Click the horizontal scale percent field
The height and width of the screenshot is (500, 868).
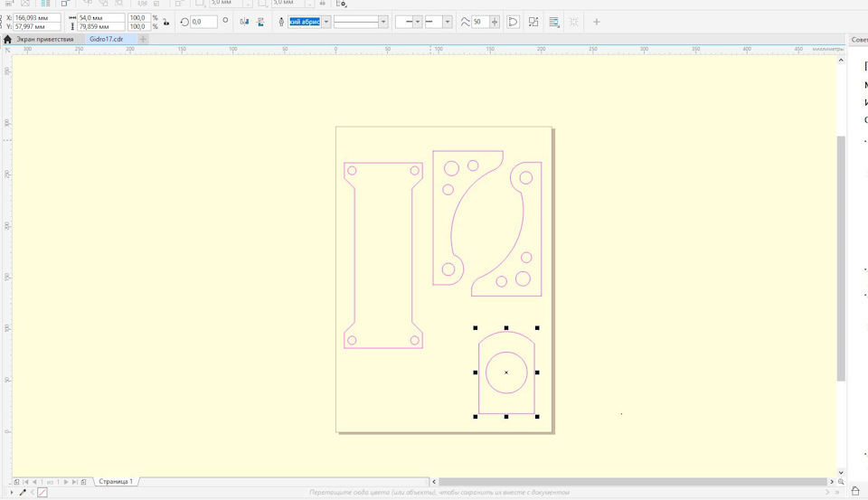(x=139, y=18)
